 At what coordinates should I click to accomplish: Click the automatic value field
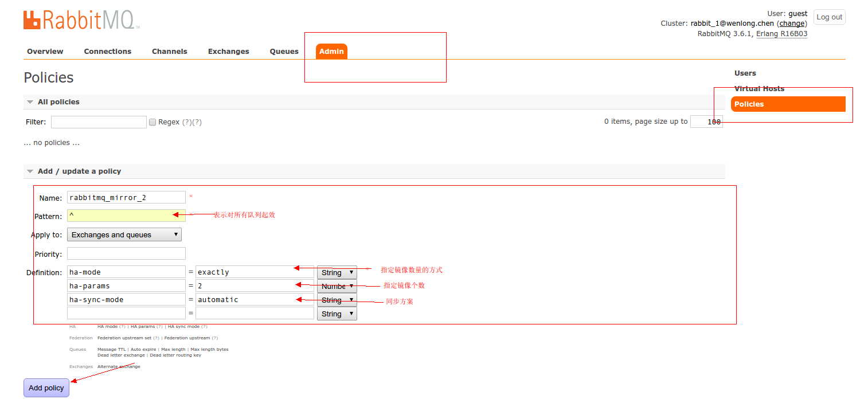255,299
